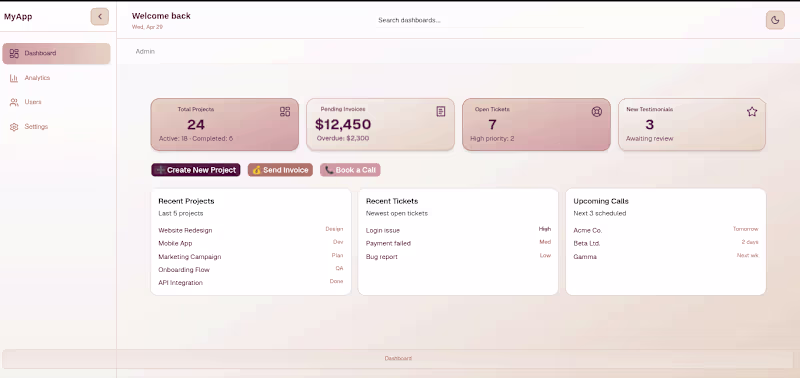Image resolution: width=800 pixels, height=378 pixels.
Task: Toggle dark mode with moon icon
Action: click(775, 20)
